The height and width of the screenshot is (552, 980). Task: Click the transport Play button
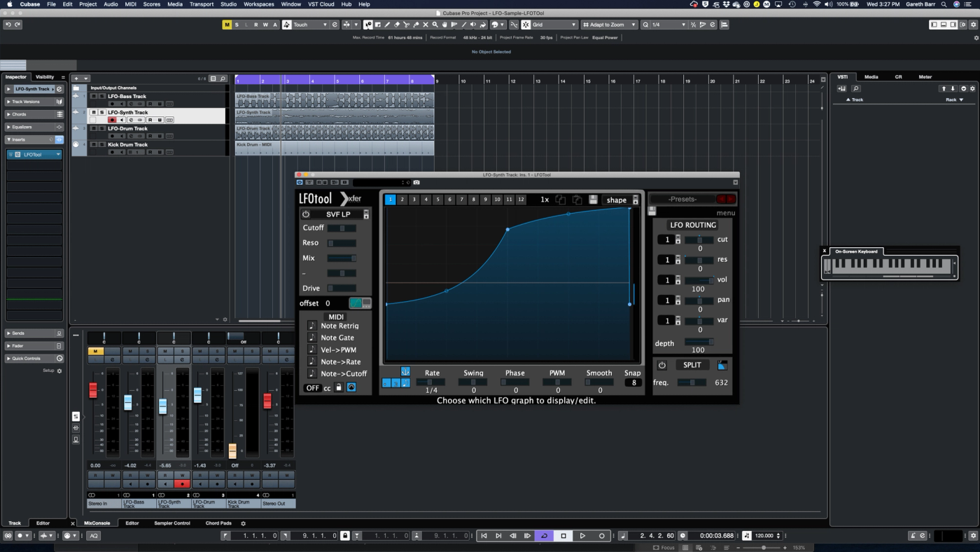(x=582, y=536)
